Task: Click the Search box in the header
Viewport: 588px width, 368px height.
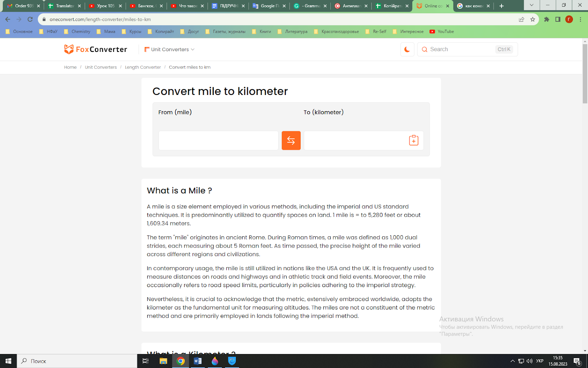Action: pos(467,49)
